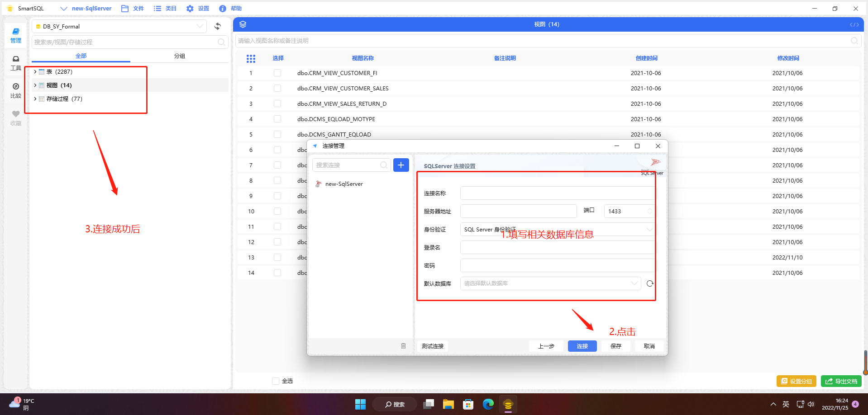868x415 pixels.
Task: Click the 测试连接 button
Action: pos(433,346)
